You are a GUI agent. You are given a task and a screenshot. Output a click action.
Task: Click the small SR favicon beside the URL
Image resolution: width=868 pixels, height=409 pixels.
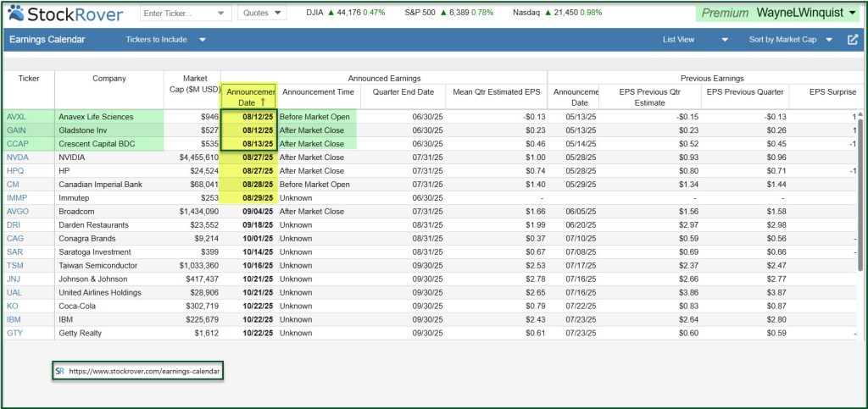click(59, 371)
